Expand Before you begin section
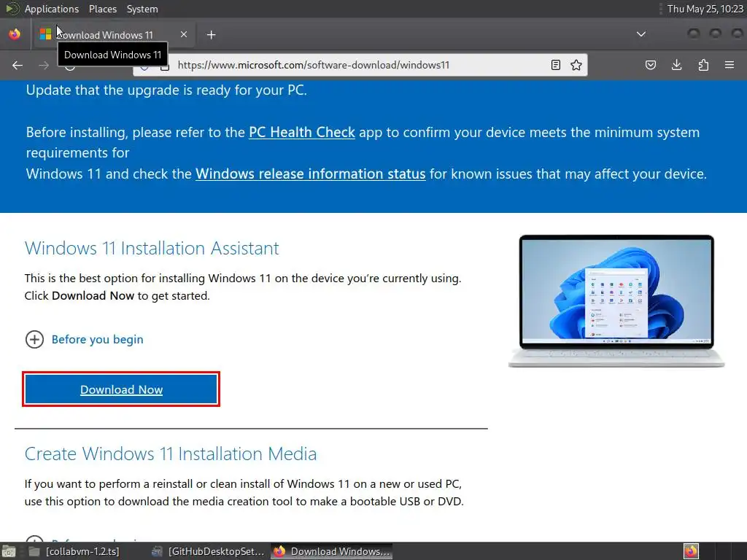The image size is (747, 560). (x=85, y=340)
